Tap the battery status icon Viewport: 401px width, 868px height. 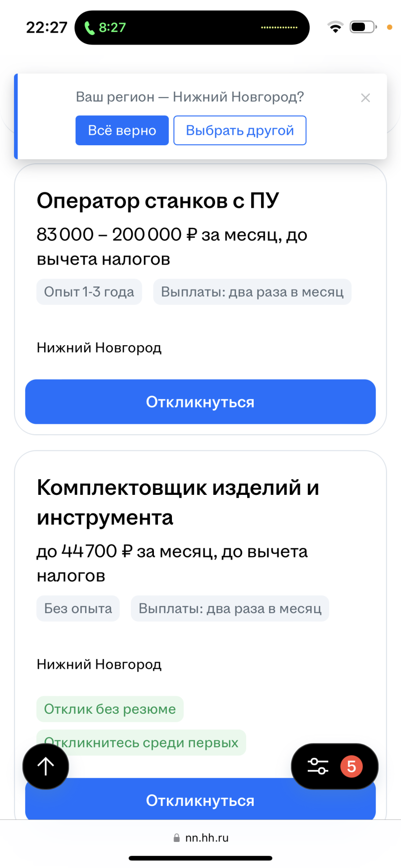tap(362, 27)
